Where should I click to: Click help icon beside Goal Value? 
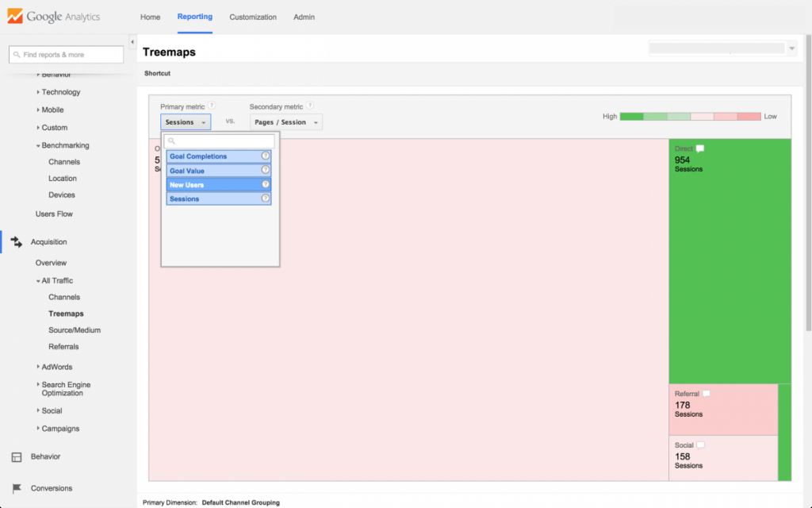coord(265,170)
